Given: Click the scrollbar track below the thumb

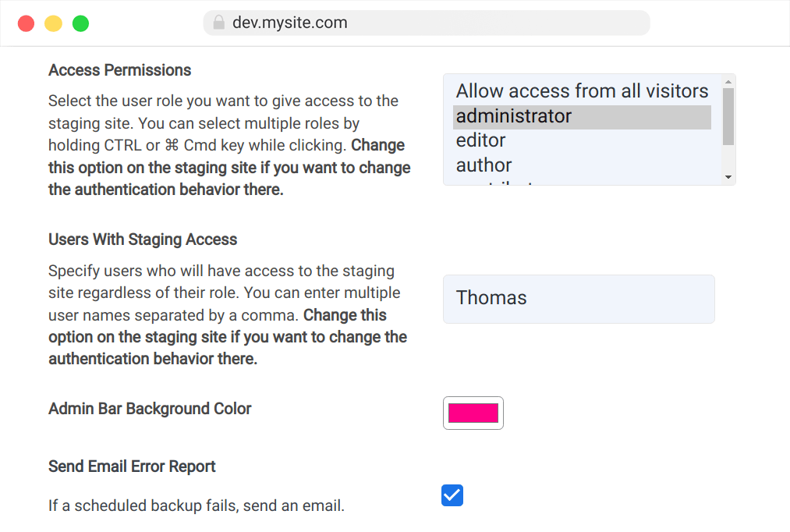Looking at the screenshot, I should (728, 158).
